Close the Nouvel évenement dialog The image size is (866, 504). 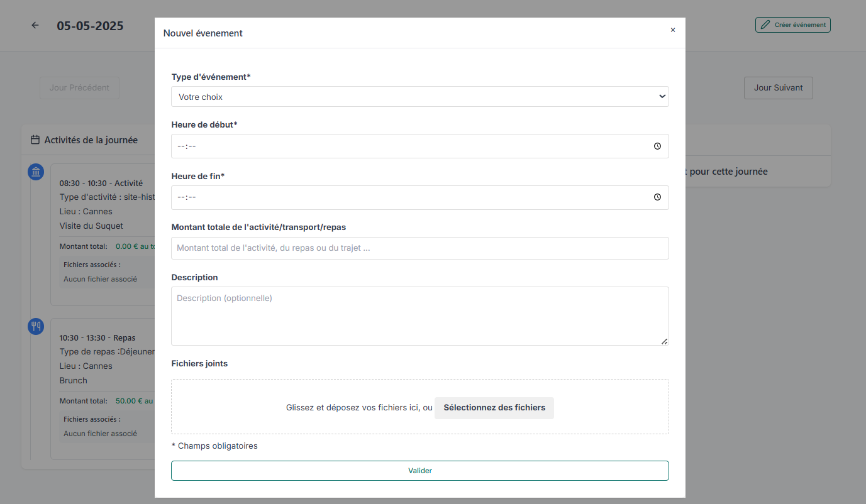[672, 30]
